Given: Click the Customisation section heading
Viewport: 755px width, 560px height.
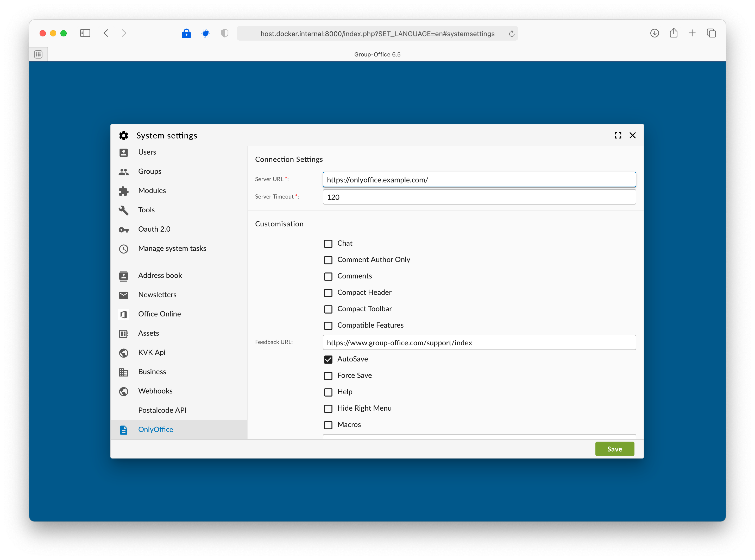Looking at the screenshot, I should click(x=279, y=224).
